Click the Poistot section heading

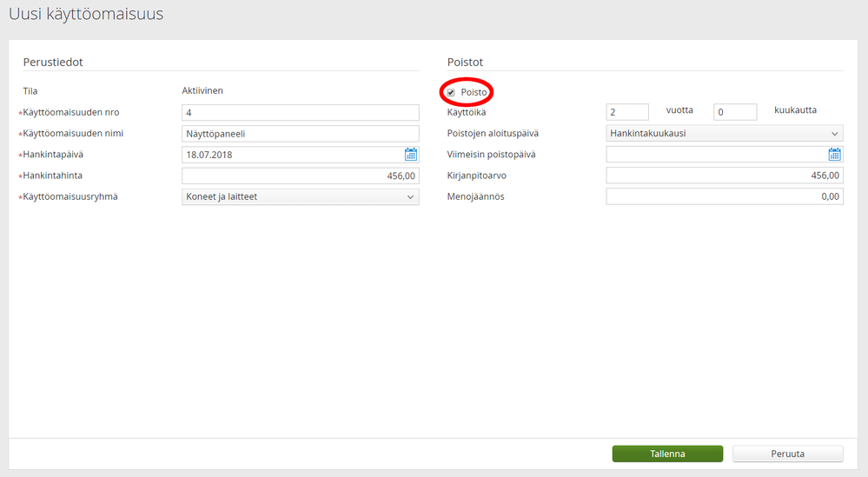point(465,62)
